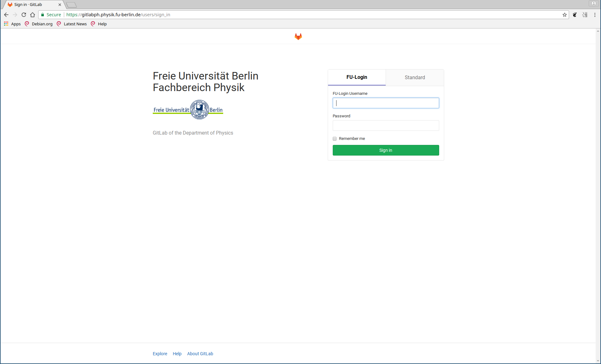The image size is (601, 364).
Task: Click the browser back arrow
Action: coord(6,15)
